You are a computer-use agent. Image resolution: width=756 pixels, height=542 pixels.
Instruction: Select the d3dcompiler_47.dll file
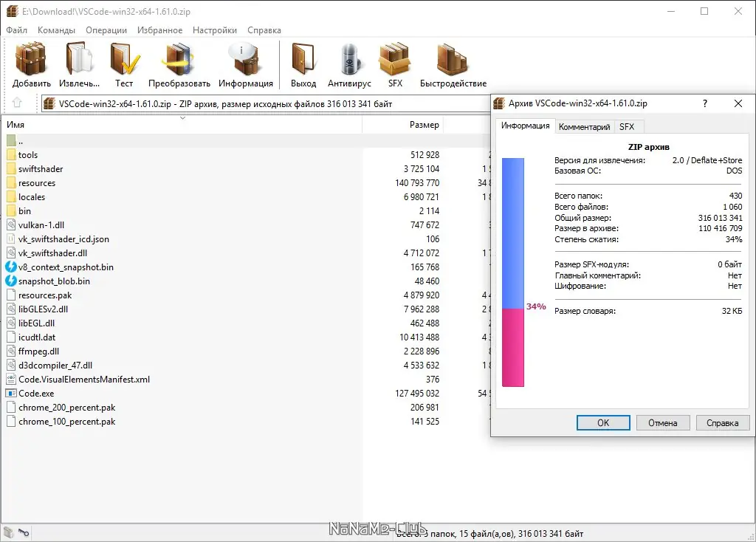(x=55, y=365)
